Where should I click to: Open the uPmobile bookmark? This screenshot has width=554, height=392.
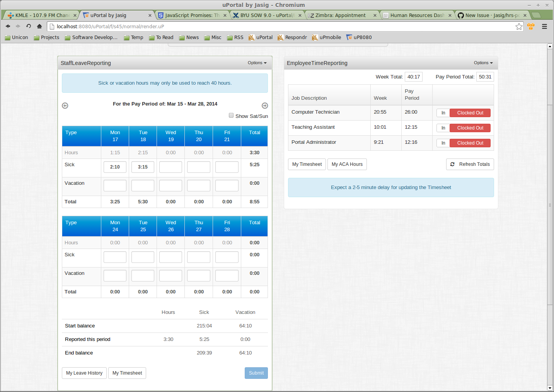tap(327, 37)
